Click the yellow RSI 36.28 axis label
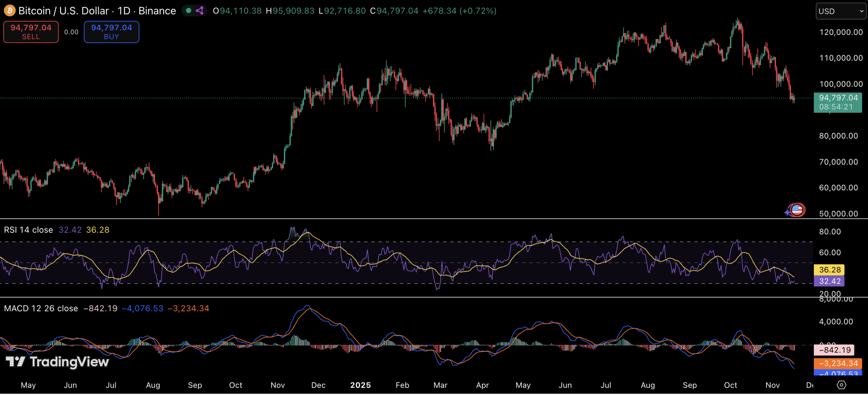The height and width of the screenshot is (395, 868). (x=829, y=270)
